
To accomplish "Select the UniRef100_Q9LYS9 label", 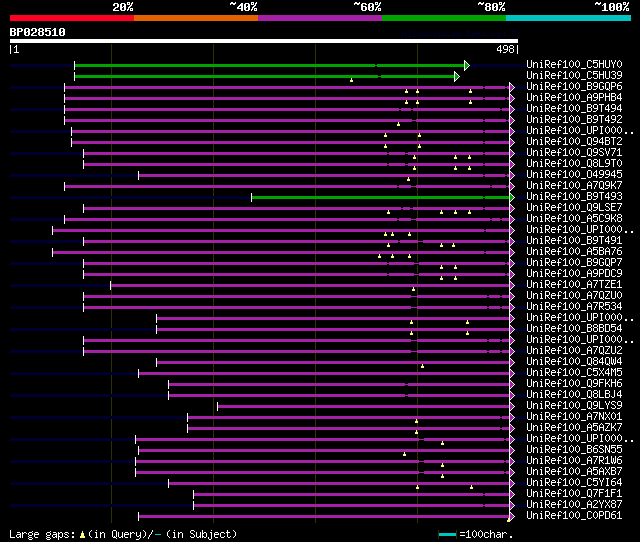I will (574, 406).
